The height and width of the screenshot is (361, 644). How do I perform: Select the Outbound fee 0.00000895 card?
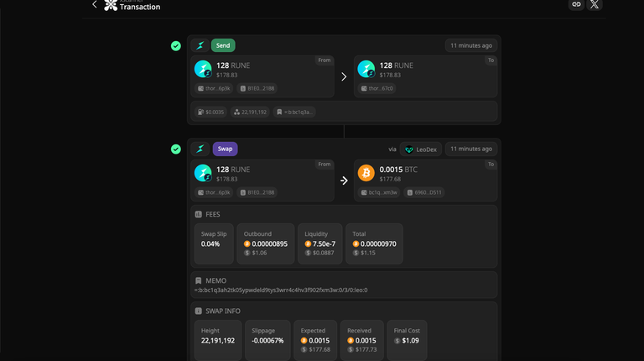265,243
